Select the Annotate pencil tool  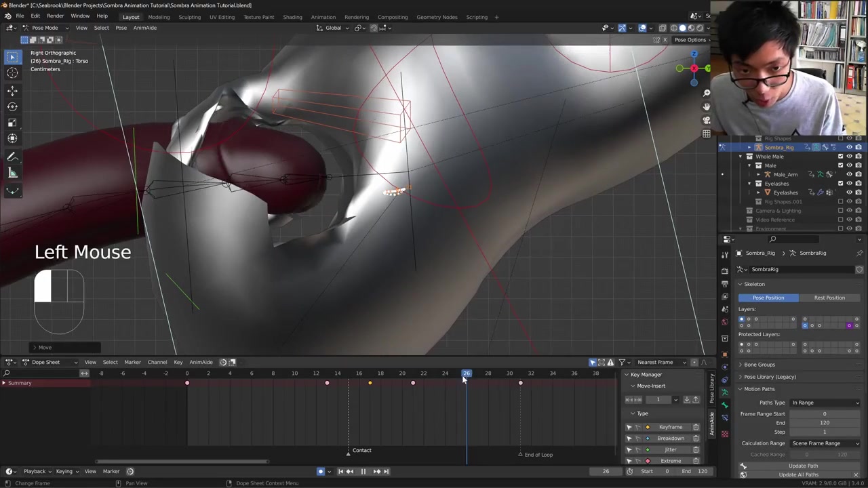12,157
